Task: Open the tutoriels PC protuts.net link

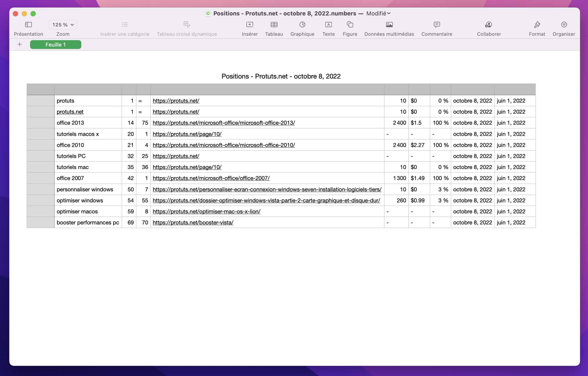Action: coord(176,156)
